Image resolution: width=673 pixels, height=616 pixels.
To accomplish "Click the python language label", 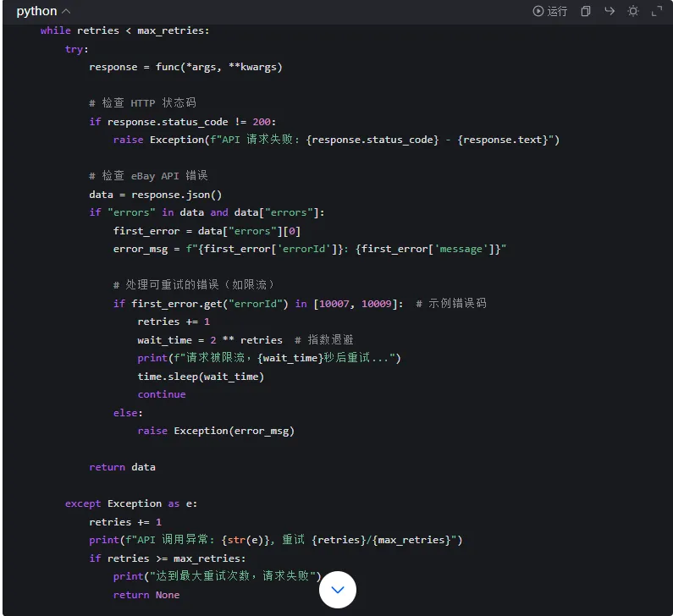I will coord(36,11).
